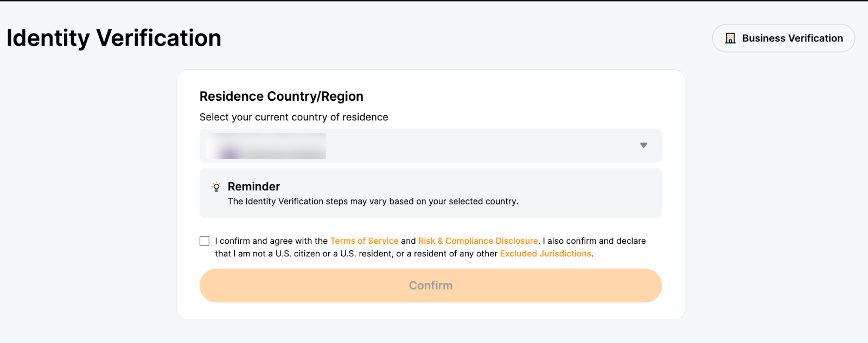The width and height of the screenshot is (868, 343).
Task: Tick the agreement confirmation checkbox
Action: coord(205,241)
